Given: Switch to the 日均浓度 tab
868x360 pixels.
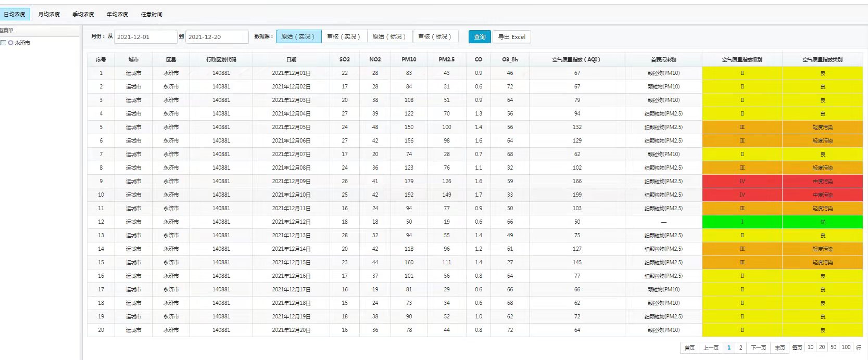Looking at the screenshot, I should pyautogui.click(x=15, y=14).
